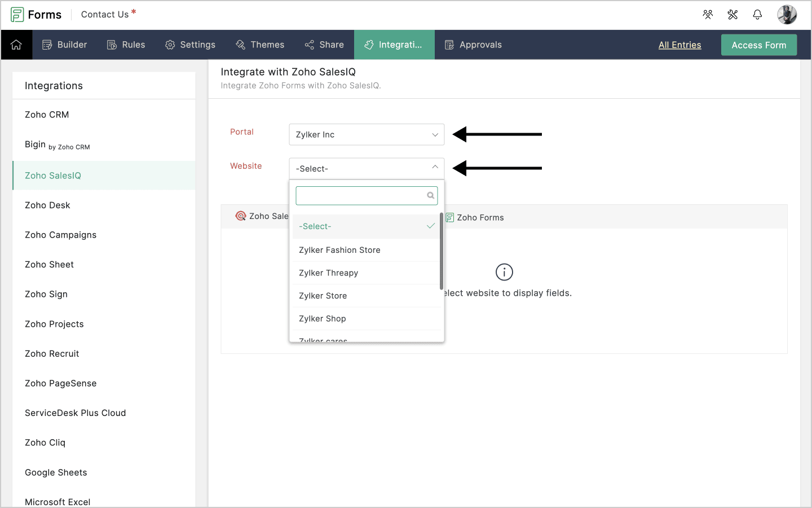
Task: Click the website search input field
Action: tap(367, 196)
